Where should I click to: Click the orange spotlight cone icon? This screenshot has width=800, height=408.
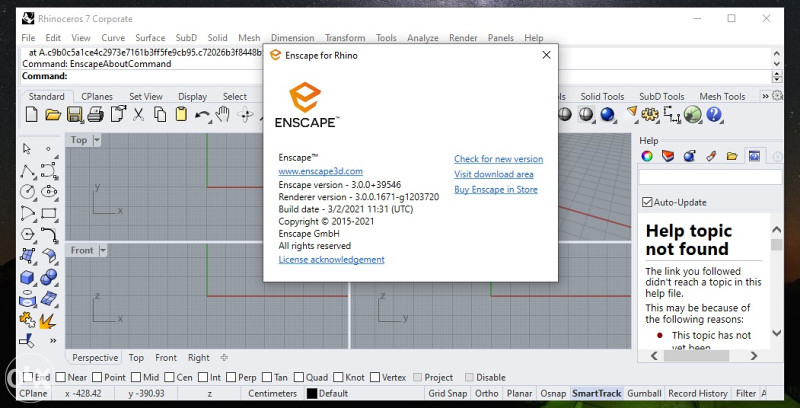pyautogui.click(x=632, y=112)
